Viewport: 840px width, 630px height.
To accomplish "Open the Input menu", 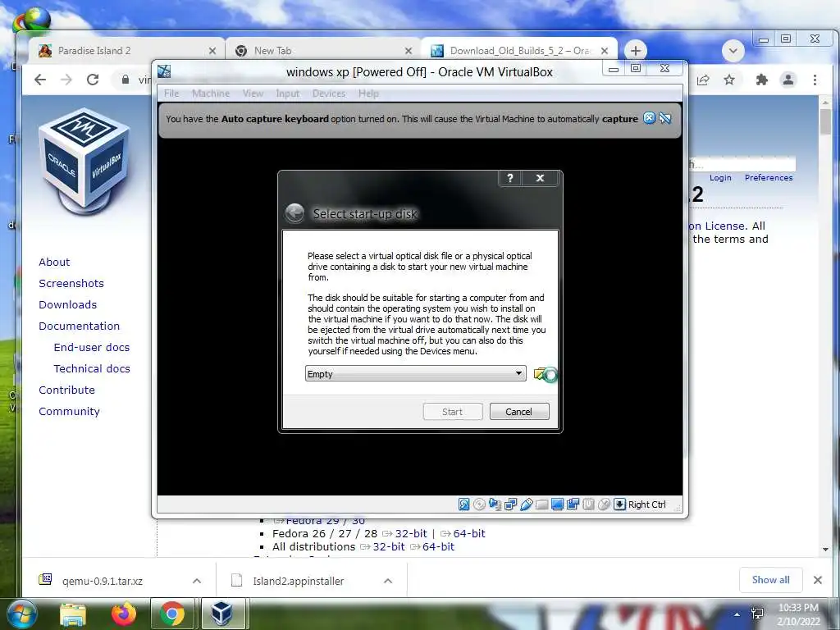I will (x=288, y=94).
